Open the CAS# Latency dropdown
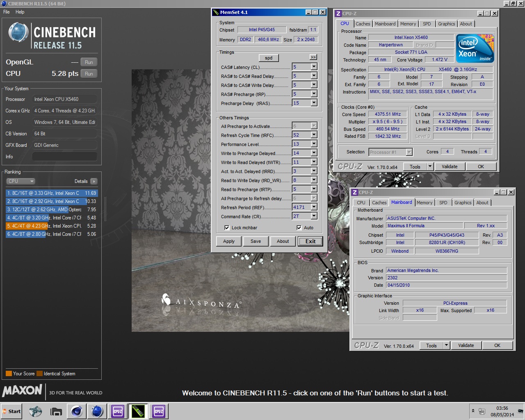This screenshot has width=525, height=420. tap(314, 67)
